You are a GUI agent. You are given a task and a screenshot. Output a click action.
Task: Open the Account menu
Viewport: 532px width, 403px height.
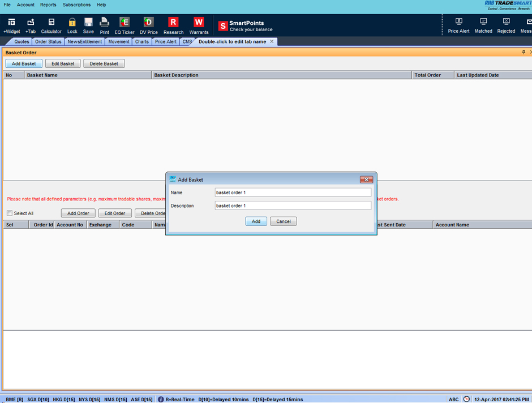coord(26,5)
